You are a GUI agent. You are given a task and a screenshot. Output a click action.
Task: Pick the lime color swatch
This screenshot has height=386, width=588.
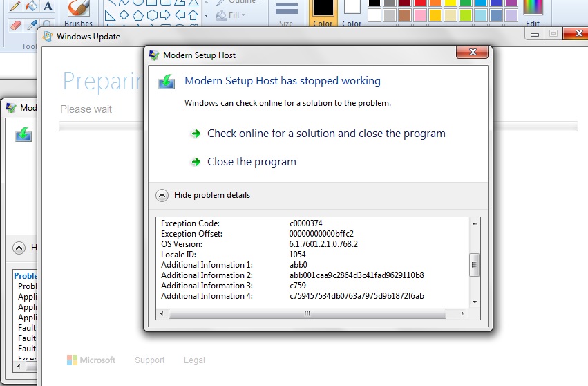coord(466,15)
